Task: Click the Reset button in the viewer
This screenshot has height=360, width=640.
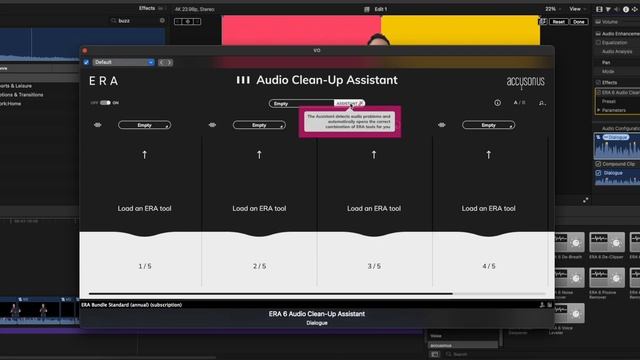Action: (559, 22)
